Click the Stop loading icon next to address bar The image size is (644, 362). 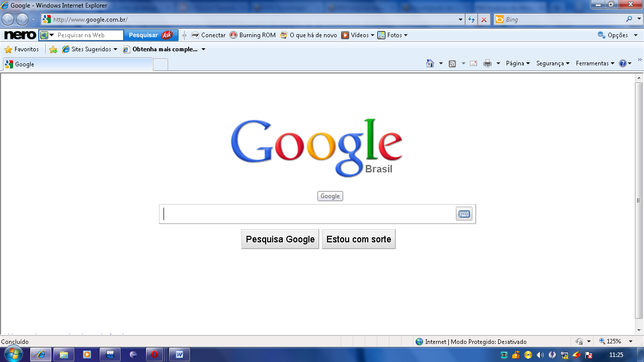coord(484,19)
